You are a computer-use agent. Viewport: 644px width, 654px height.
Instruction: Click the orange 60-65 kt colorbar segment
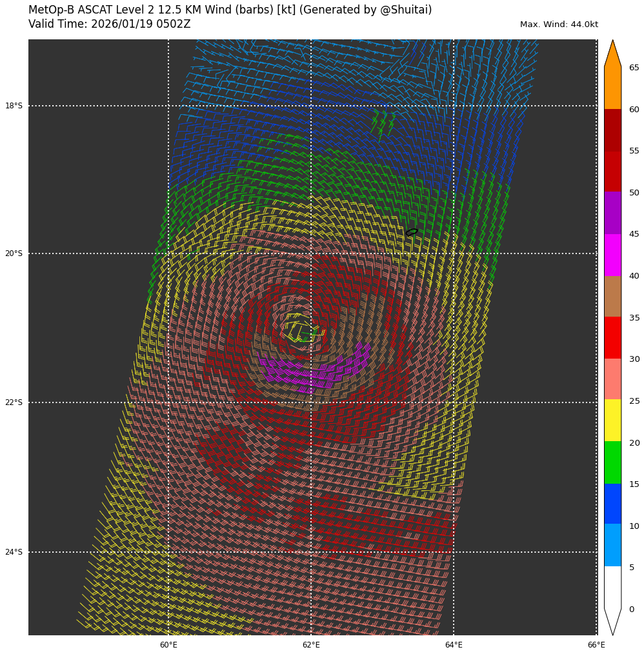pyautogui.click(x=612, y=88)
